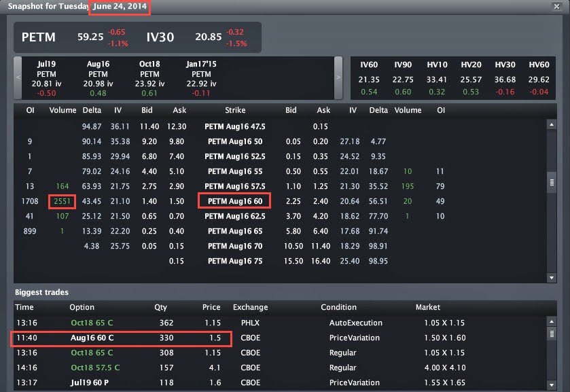The width and height of the screenshot is (570, 392).
Task: Select the PETM Aug16 62.5 strike
Action: click(235, 216)
